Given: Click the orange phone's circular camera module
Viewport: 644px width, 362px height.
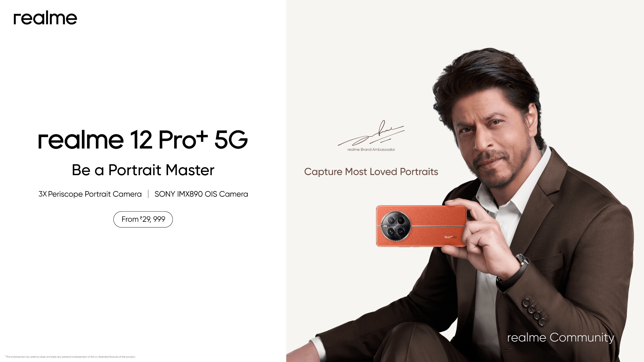Looking at the screenshot, I should [396, 226].
